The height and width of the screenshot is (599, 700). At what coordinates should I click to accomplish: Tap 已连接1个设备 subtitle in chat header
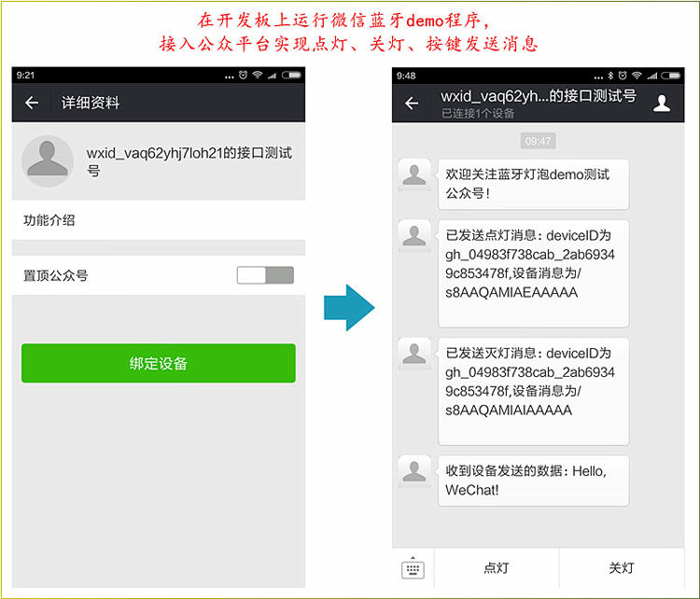[478, 114]
